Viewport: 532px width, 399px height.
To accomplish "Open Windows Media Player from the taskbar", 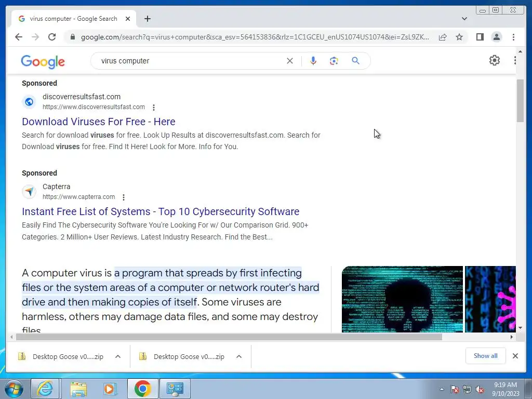I will [110, 389].
